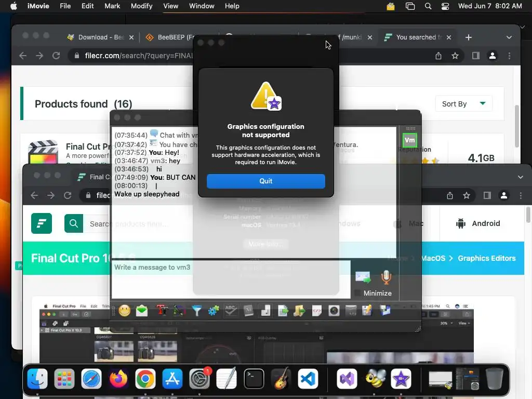Click the send file document icon in BeeBEEP

283,311
